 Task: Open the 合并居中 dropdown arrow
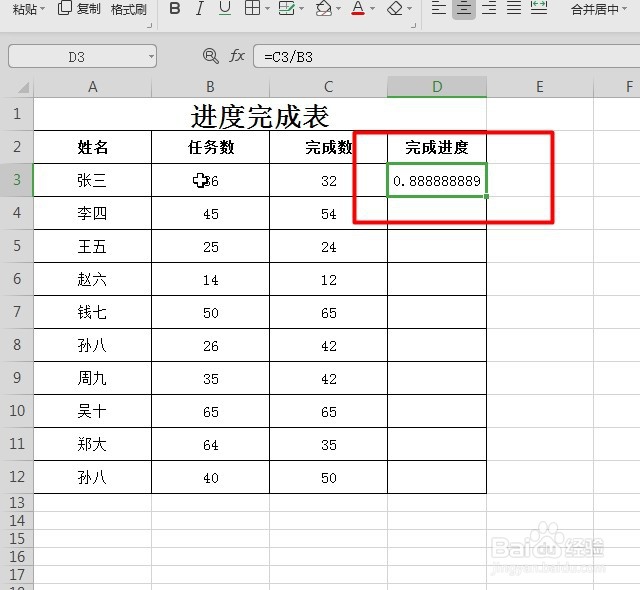coord(624,8)
